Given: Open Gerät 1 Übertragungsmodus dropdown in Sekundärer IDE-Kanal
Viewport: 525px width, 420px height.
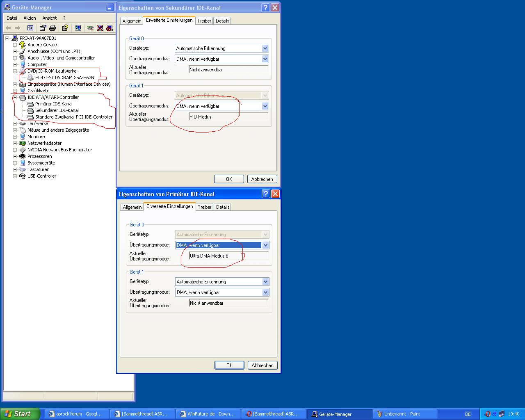Looking at the screenshot, I should coord(265,106).
